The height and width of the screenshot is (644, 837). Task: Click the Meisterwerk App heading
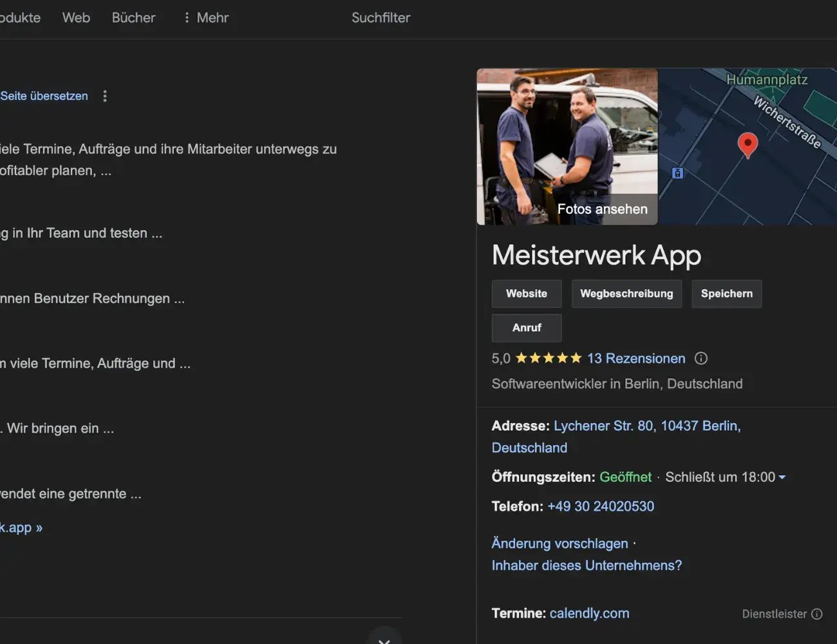coord(596,255)
